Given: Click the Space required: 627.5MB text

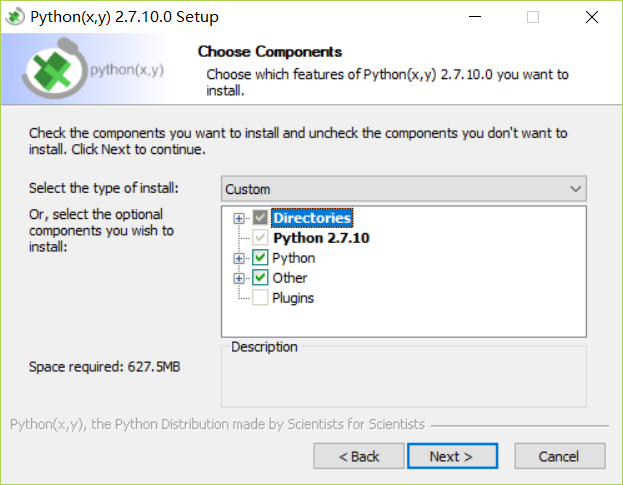Looking at the screenshot, I should pos(104,366).
